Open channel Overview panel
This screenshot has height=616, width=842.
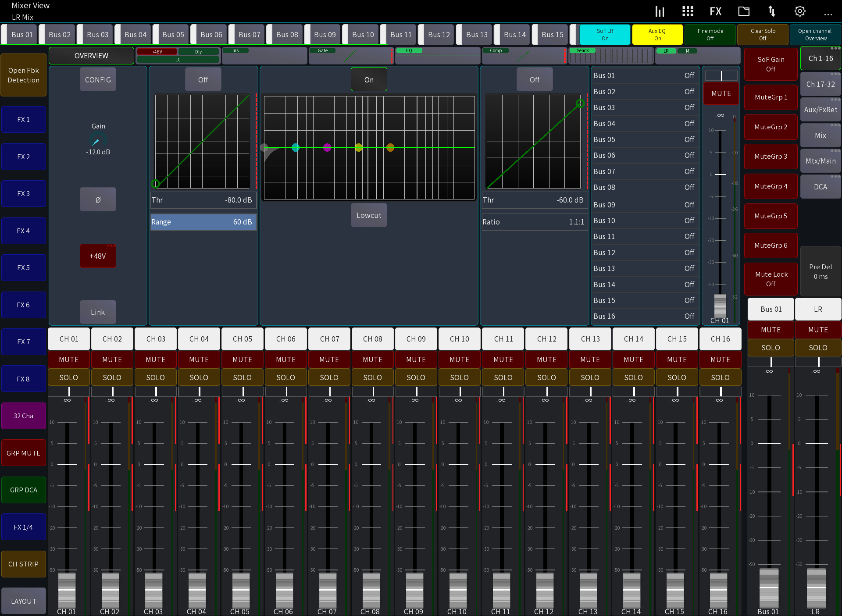815,34
